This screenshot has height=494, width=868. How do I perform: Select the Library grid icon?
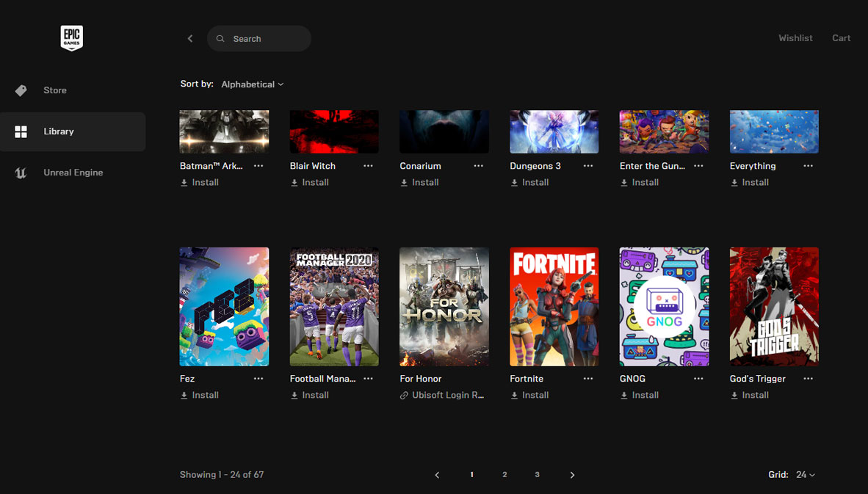pos(21,131)
